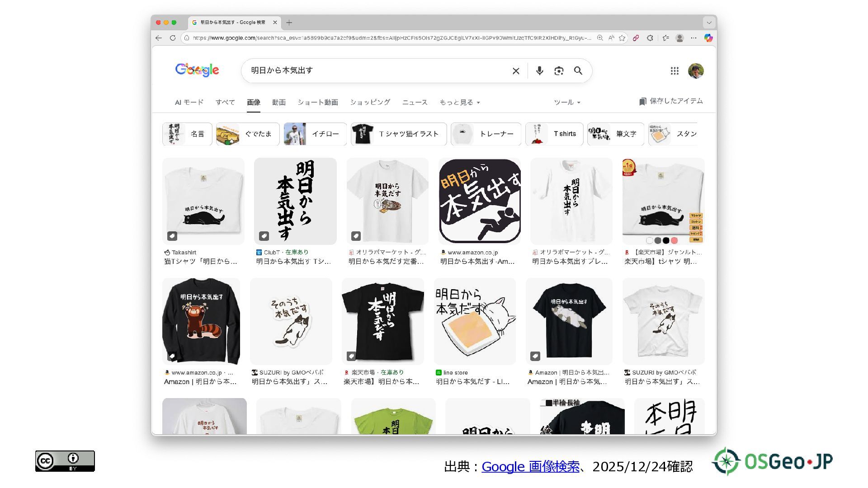Click the voice search microphone icon

click(539, 71)
